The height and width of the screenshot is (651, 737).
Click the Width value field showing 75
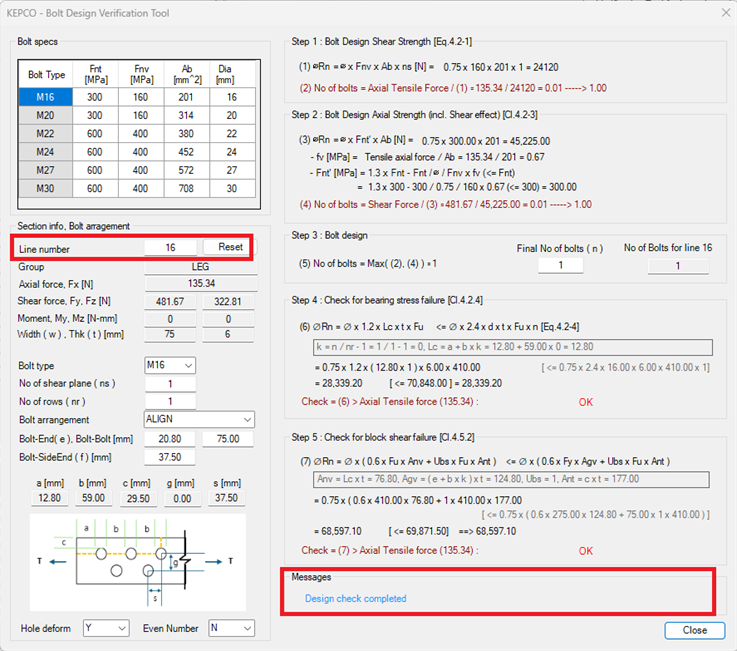(x=170, y=335)
